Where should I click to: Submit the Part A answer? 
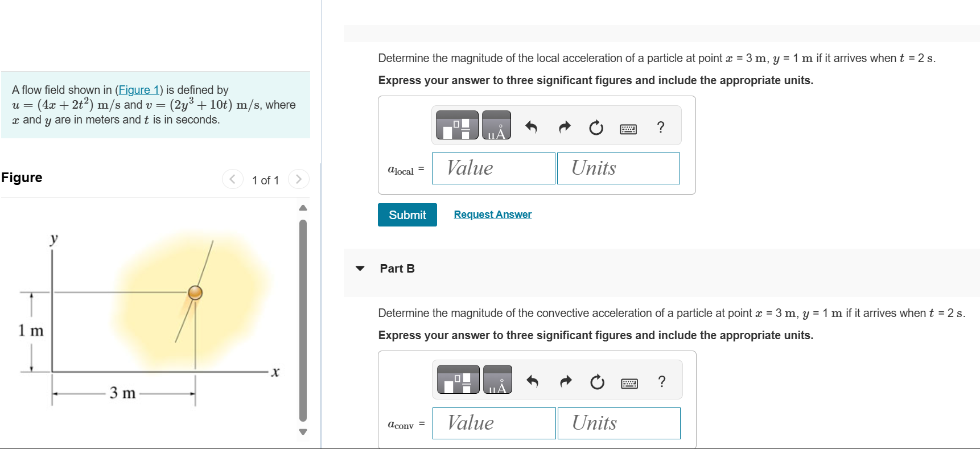[407, 215]
